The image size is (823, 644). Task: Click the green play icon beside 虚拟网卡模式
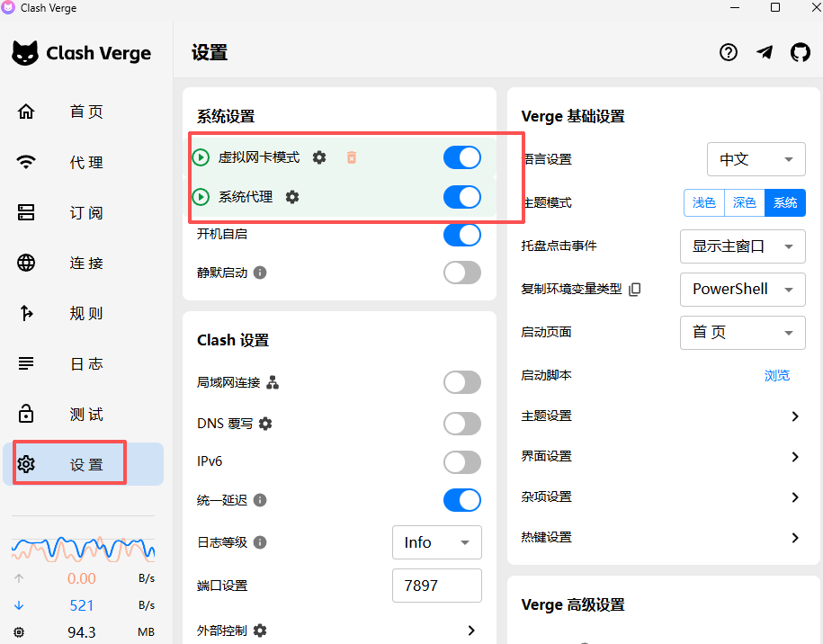tap(201, 157)
